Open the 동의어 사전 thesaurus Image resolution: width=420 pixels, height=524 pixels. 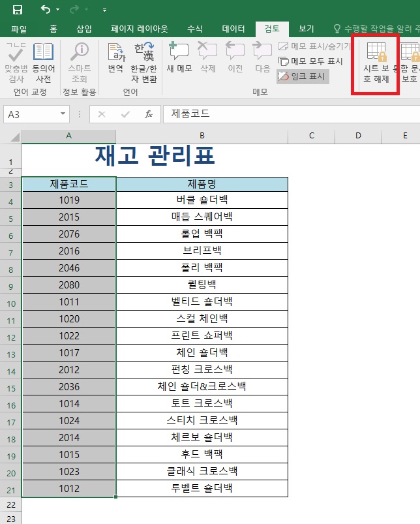point(44,62)
